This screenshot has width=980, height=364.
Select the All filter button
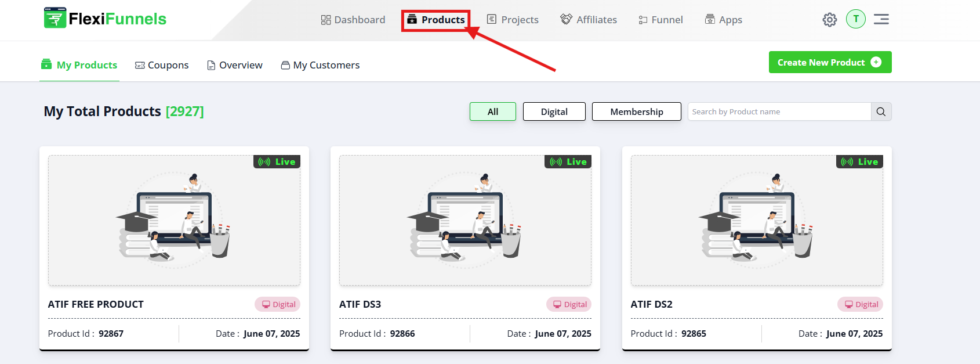tap(493, 111)
